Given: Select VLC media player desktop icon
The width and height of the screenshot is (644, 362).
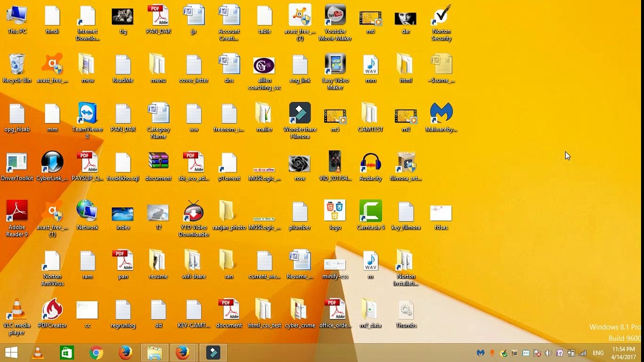Looking at the screenshot, I should pyautogui.click(x=17, y=317).
